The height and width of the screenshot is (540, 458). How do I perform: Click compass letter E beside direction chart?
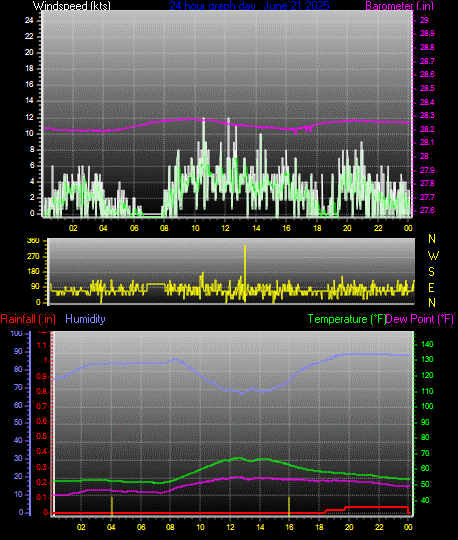(431, 287)
